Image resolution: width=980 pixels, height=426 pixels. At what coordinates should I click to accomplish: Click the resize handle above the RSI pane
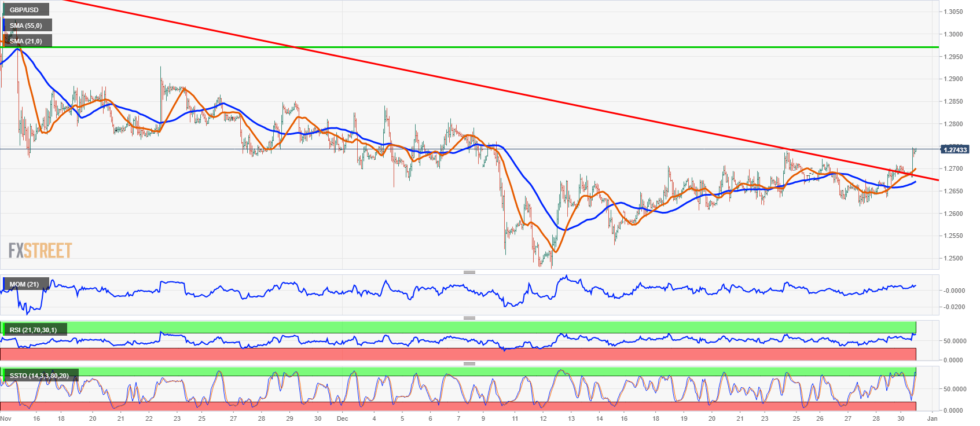[469, 318]
